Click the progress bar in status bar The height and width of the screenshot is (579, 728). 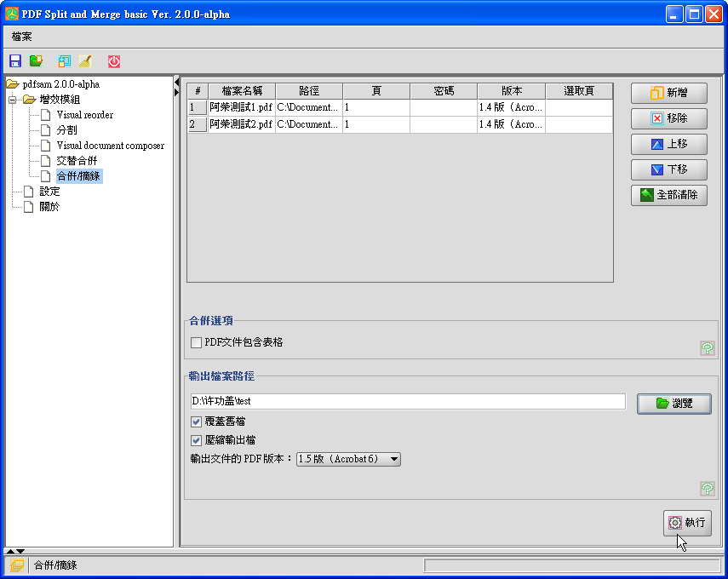tap(572, 565)
